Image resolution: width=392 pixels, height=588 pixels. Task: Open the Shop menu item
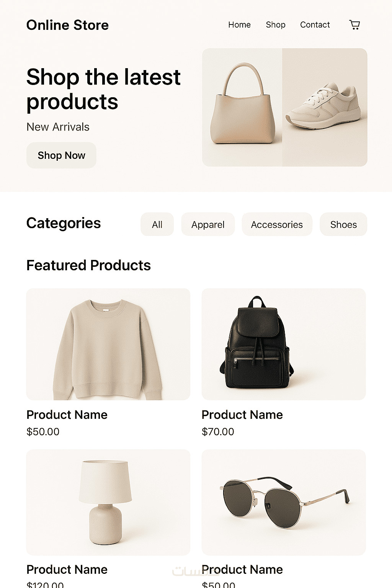click(x=276, y=25)
